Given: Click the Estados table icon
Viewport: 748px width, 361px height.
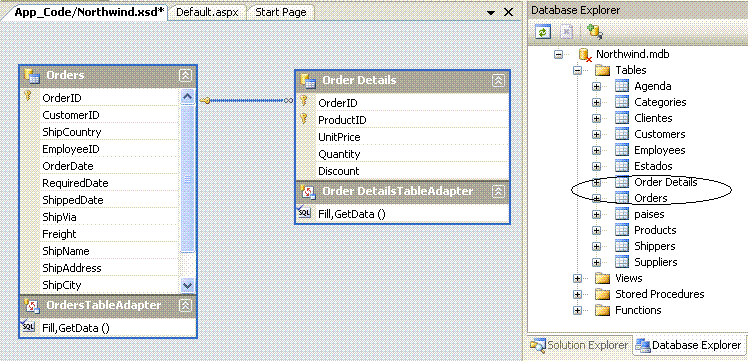Looking at the screenshot, I should (622, 166).
